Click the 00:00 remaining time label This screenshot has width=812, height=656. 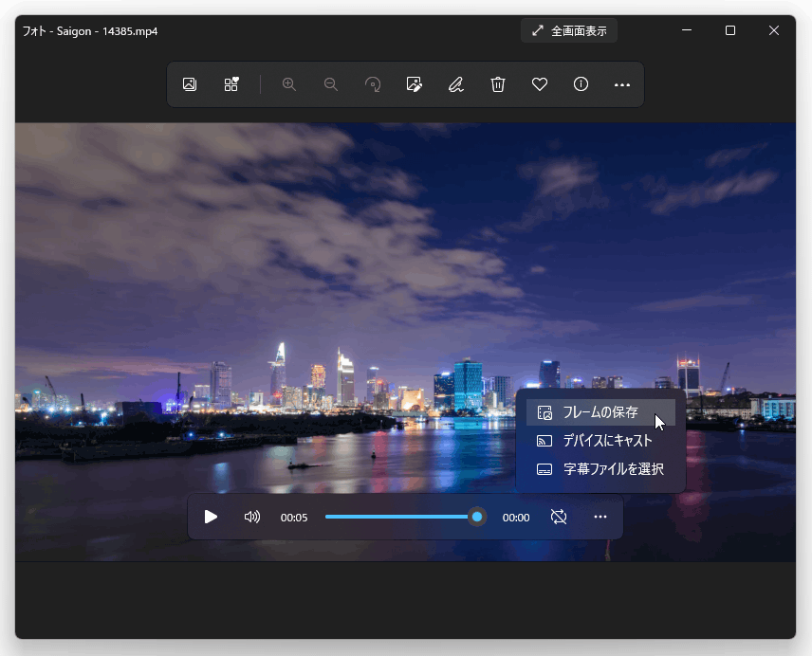[516, 518]
